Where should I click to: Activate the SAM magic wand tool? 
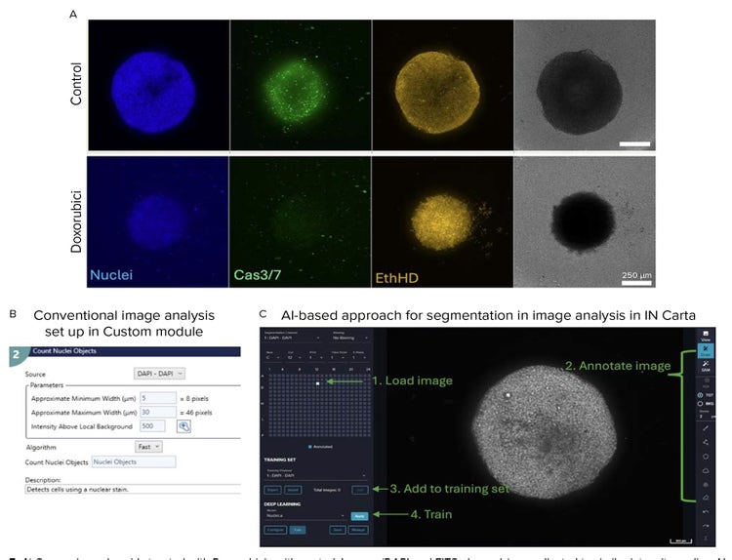706,366
